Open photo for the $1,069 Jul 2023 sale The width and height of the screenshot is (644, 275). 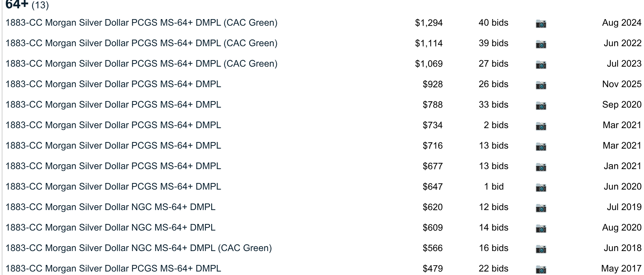(541, 65)
